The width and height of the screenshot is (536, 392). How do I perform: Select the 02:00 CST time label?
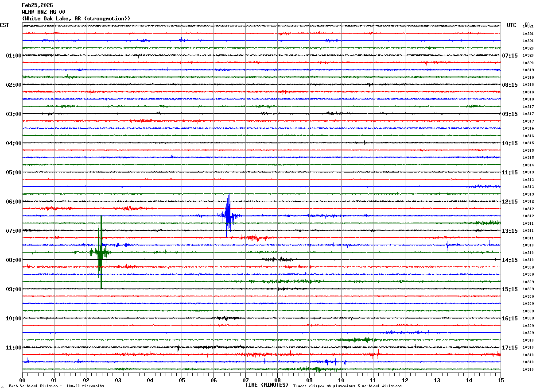pyautogui.click(x=14, y=85)
